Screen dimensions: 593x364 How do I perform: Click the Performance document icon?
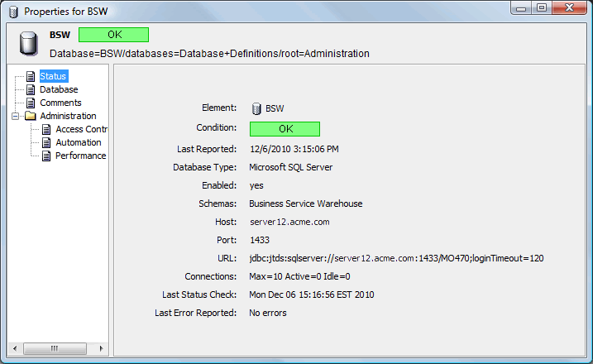point(46,156)
